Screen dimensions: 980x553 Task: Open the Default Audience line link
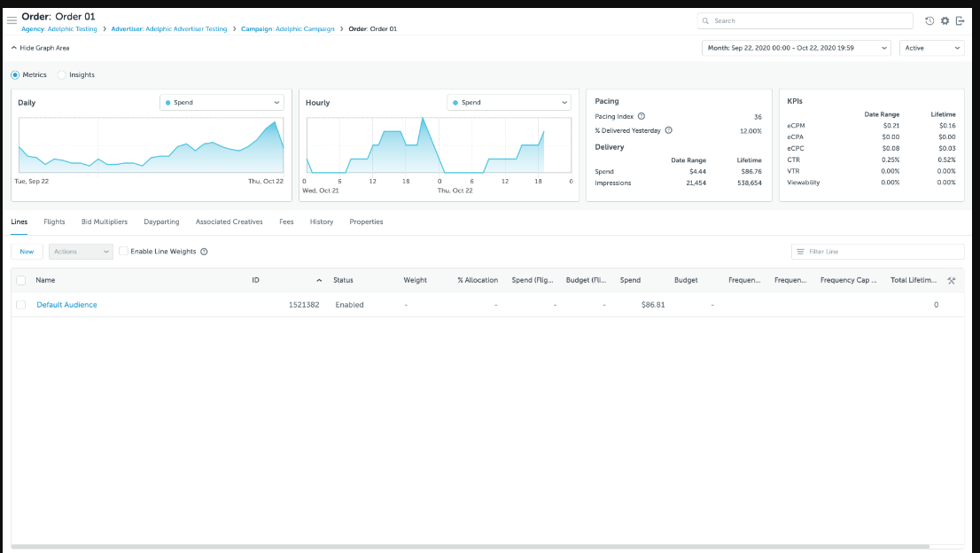pyautogui.click(x=66, y=305)
